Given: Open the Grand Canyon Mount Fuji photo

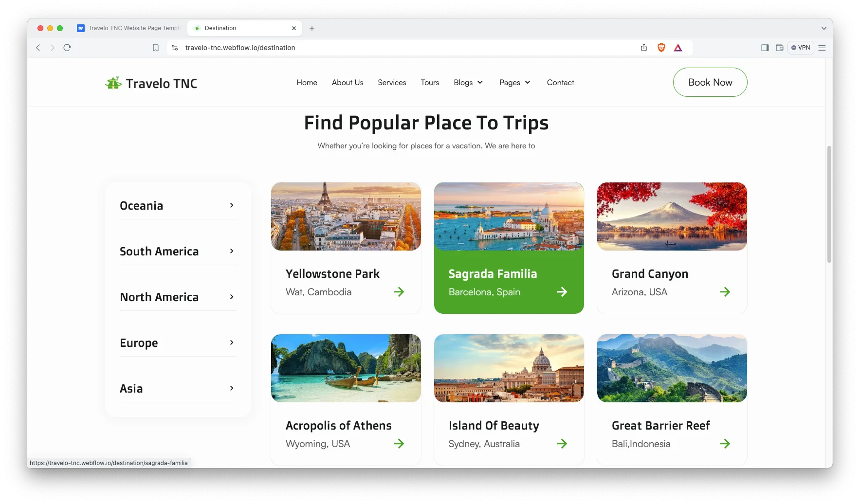Looking at the screenshot, I should 672,216.
